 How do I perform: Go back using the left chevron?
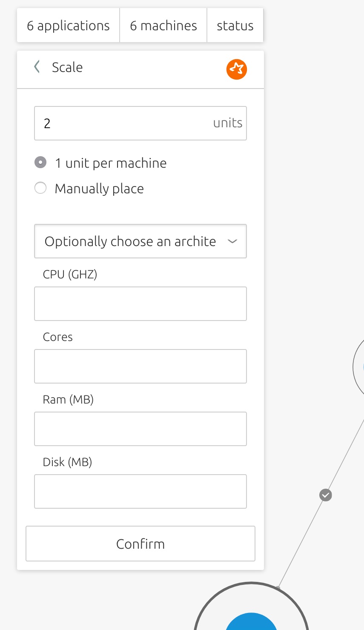(37, 67)
